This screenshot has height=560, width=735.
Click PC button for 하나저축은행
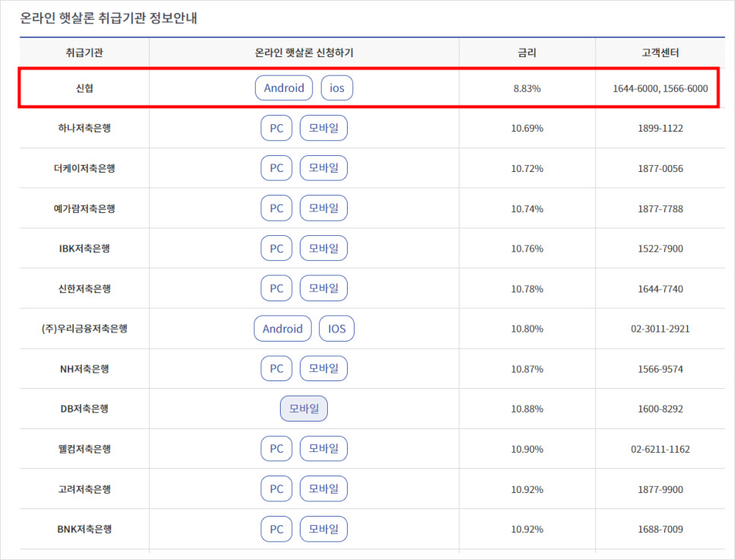coord(276,128)
